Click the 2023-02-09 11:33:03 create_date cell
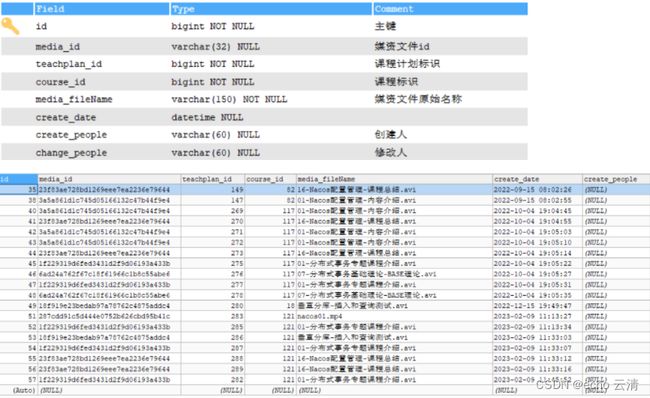The image size is (650, 398). 537,337
